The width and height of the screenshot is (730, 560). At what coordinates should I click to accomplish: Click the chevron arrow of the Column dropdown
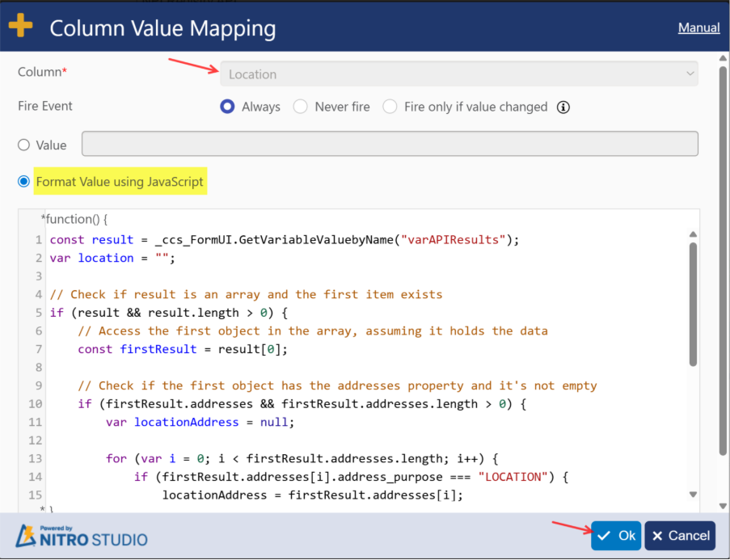click(x=690, y=74)
